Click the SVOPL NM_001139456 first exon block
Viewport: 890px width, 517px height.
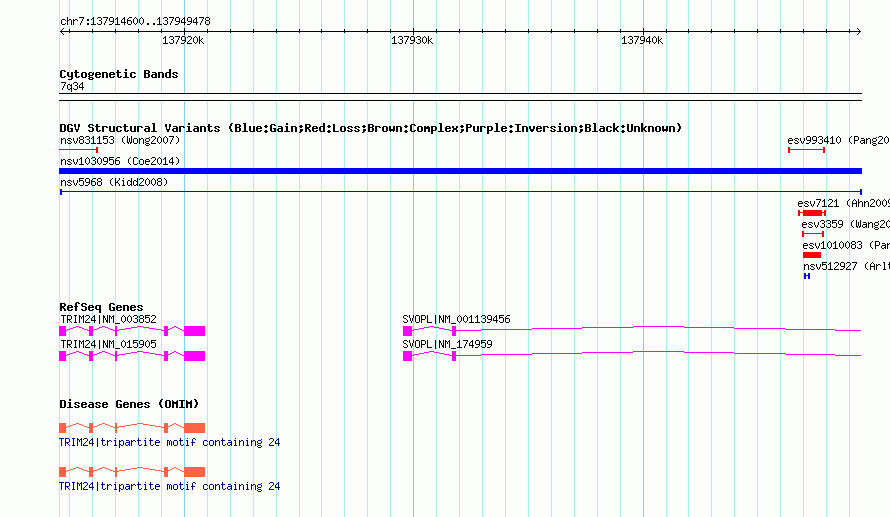click(407, 331)
